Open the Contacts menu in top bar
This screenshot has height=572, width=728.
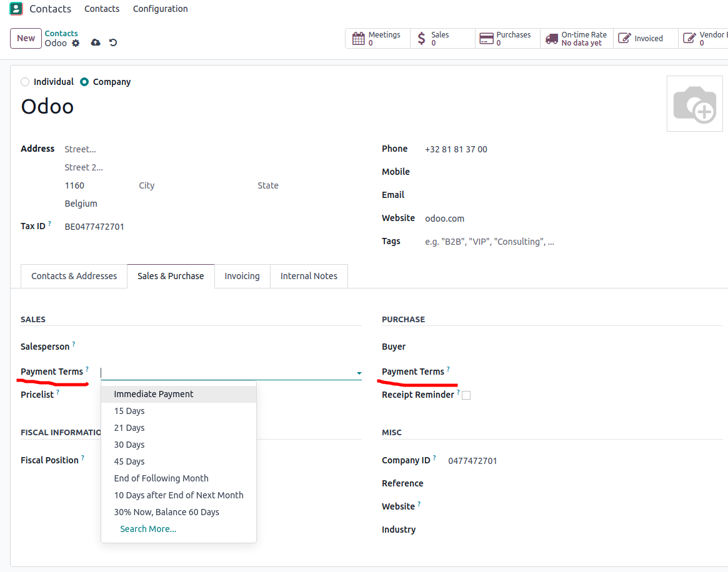click(x=102, y=9)
